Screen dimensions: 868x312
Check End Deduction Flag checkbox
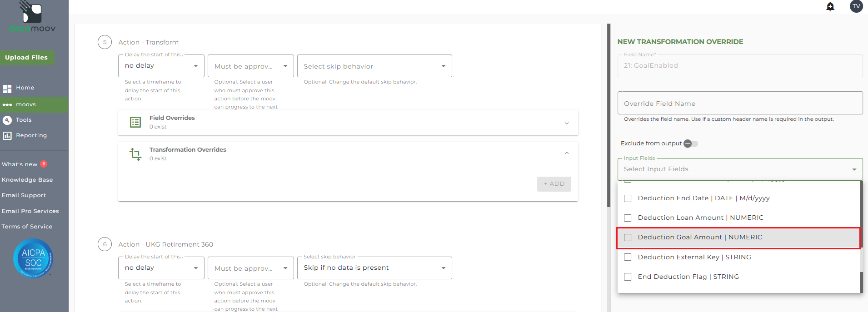(x=628, y=277)
